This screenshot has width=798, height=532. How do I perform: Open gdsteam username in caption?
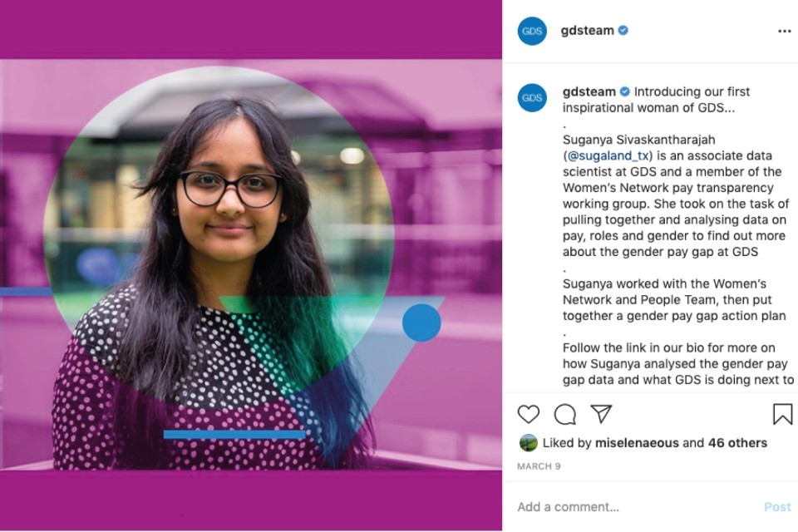[589, 91]
